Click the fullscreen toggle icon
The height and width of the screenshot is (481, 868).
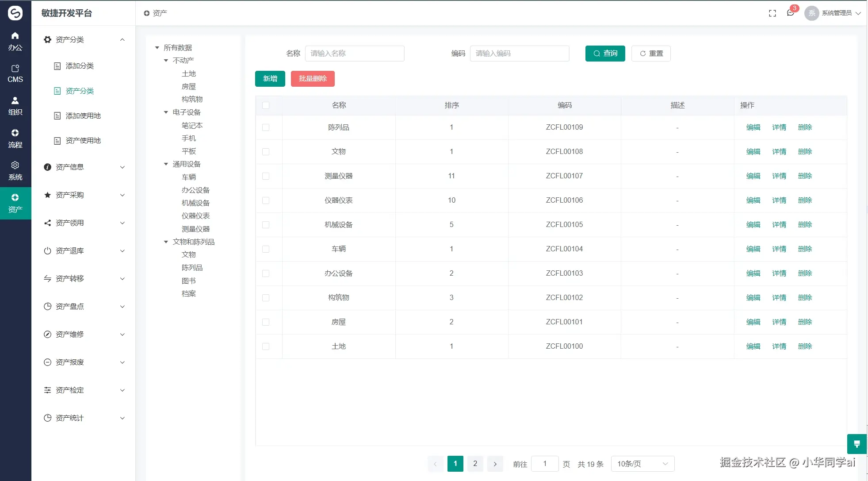point(772,13)
